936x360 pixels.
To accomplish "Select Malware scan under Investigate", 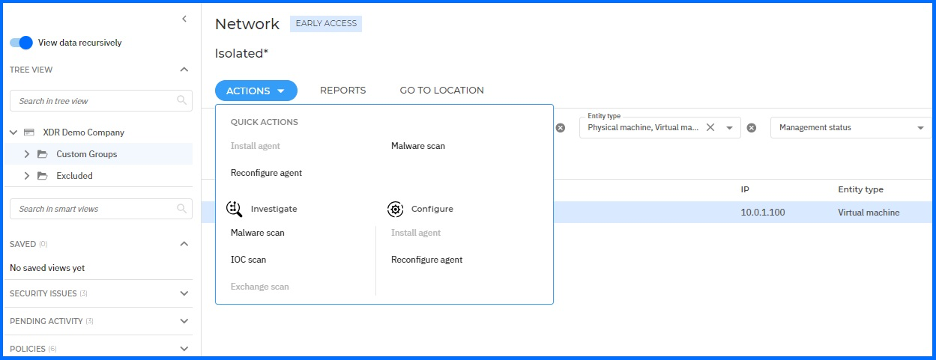I will pos(257,233).
